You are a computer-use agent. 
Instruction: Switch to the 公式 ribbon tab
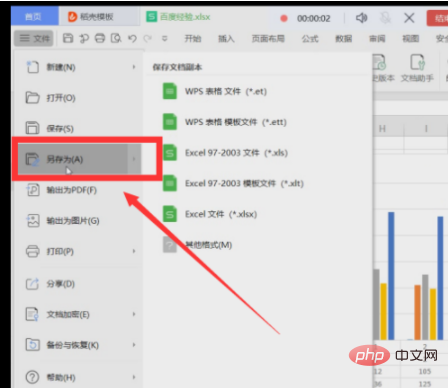click(x=310, y=39)
